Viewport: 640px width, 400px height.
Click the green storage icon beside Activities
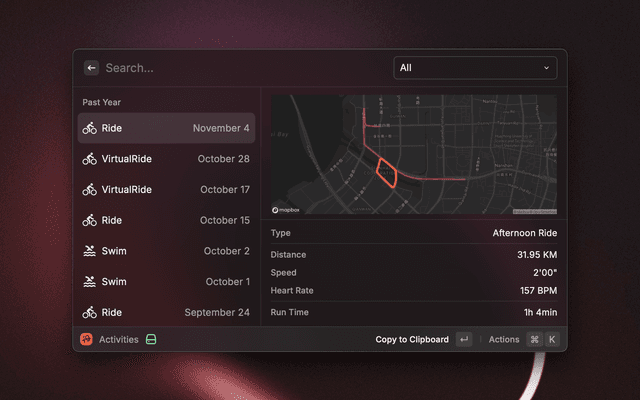point(151,340)
